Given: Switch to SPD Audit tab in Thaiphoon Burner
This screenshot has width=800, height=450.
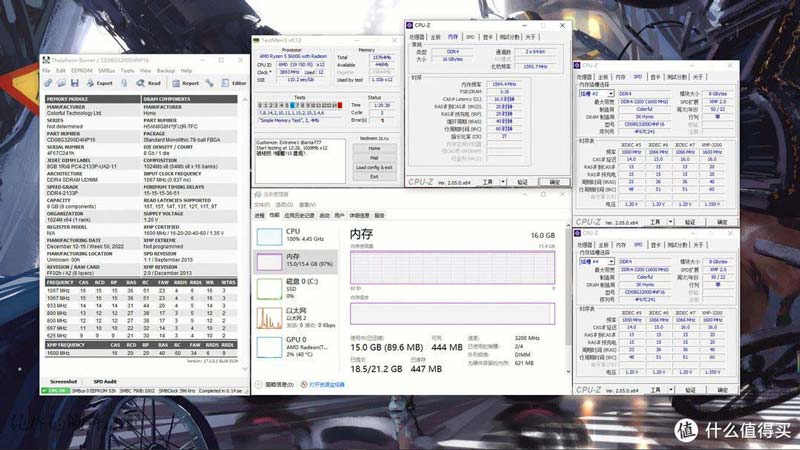Looking at the screenshot, I should (105, 381).
